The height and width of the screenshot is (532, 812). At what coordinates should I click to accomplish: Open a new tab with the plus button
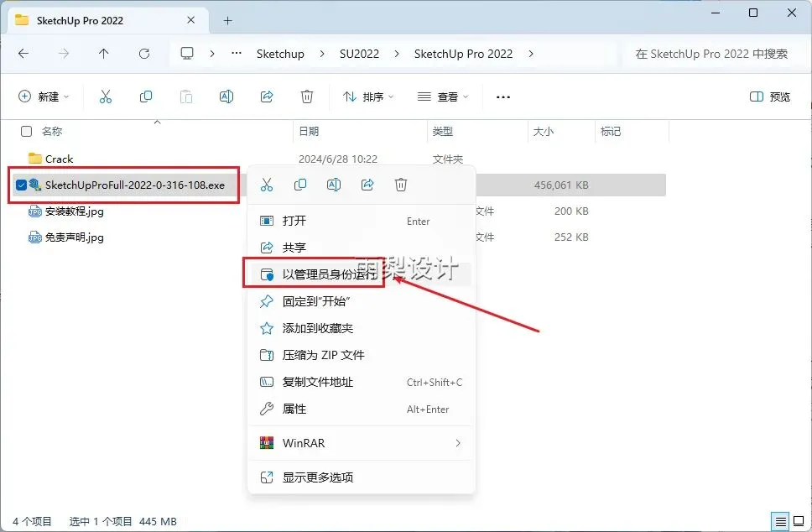(x=228, y=21)
